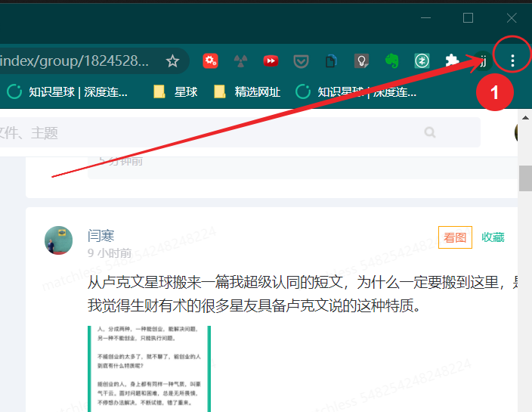Open the Extensions puzzle piece menu
This screenshot has width=532, height=412.
(x=452, y=61)
